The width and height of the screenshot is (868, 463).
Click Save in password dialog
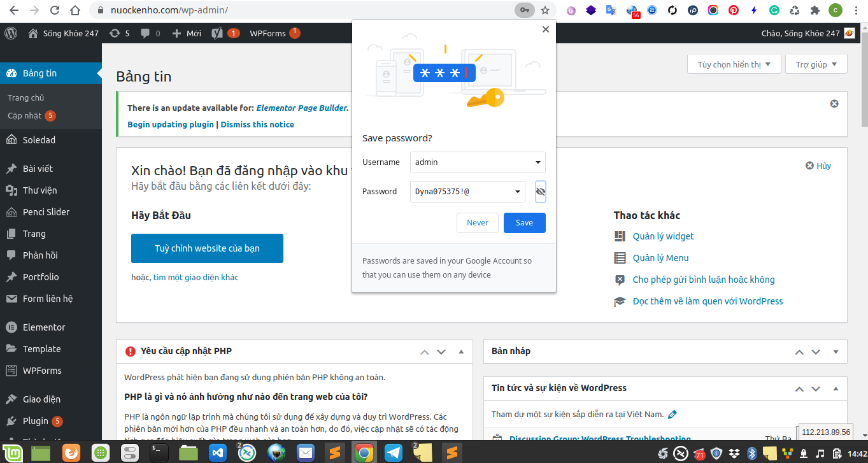tap(525, 223)
